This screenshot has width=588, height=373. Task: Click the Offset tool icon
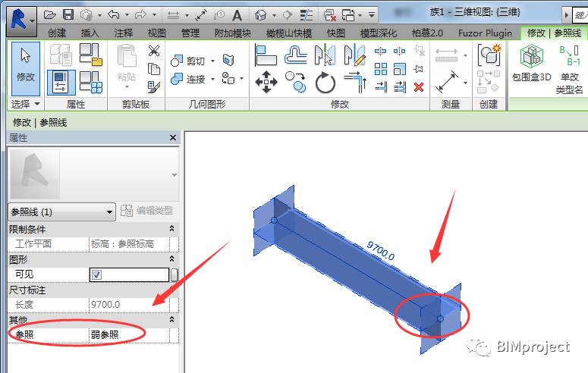point(296,55)
